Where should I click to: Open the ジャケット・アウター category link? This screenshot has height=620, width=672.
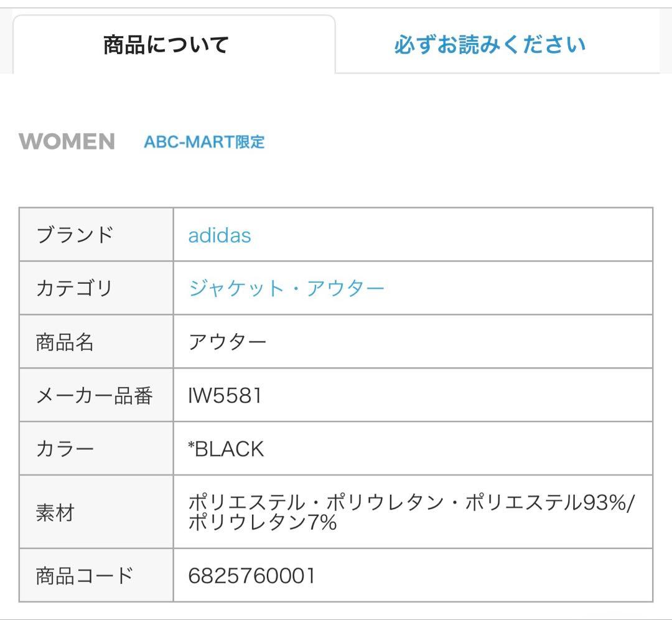tap(287, 288)
